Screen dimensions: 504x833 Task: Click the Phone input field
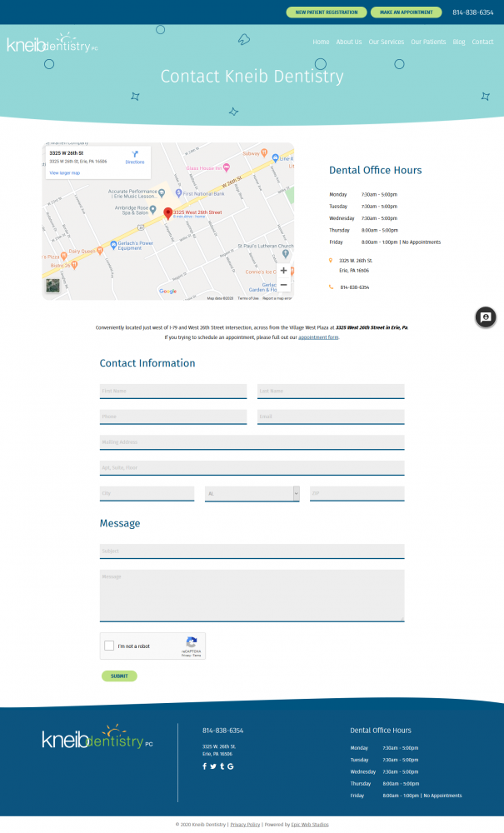(173, 416)
